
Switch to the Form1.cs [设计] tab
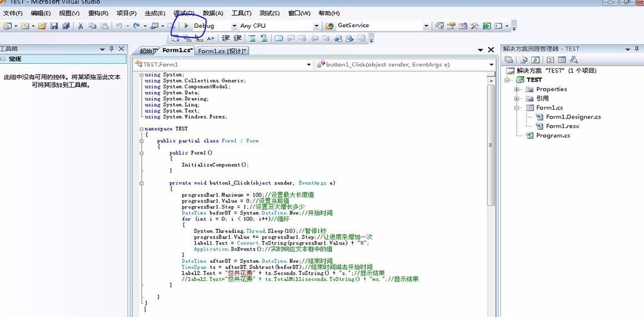coord(219,51)
